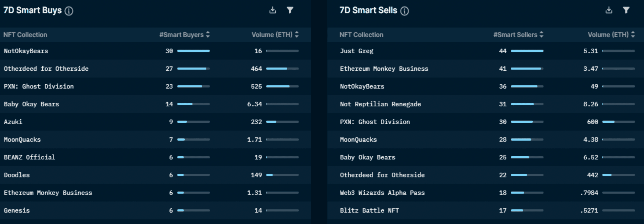Click the 30 smart buyers bar for NotOkayBears

(193, 51)
